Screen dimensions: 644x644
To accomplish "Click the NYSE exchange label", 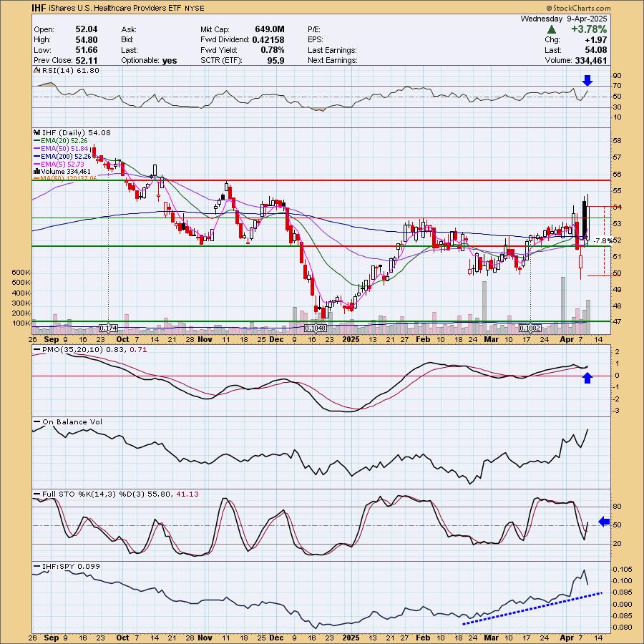I will coord(194,8).
